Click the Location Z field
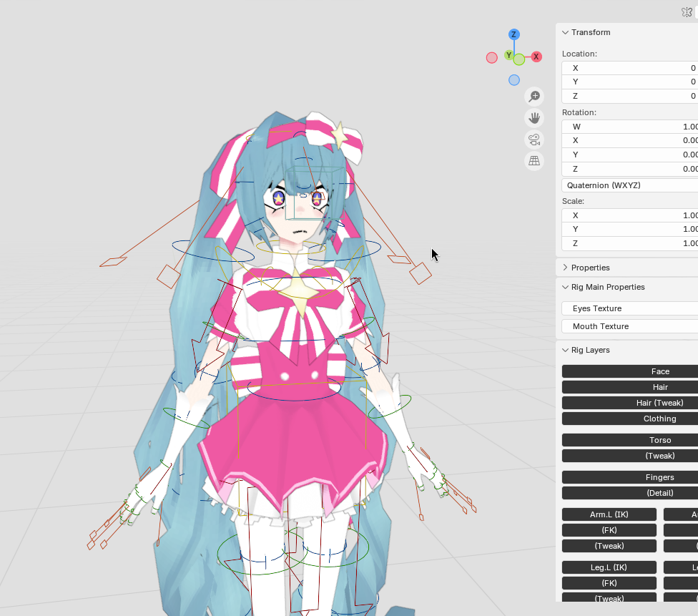Screen dimensions: 698x616 pyautogui.click(x=630, y=96)
